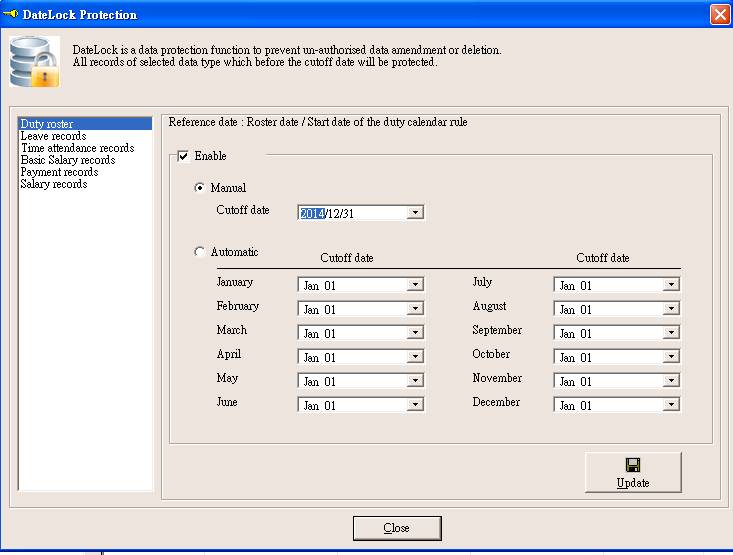Open the December cutoff date dropdown

(671, 404)
